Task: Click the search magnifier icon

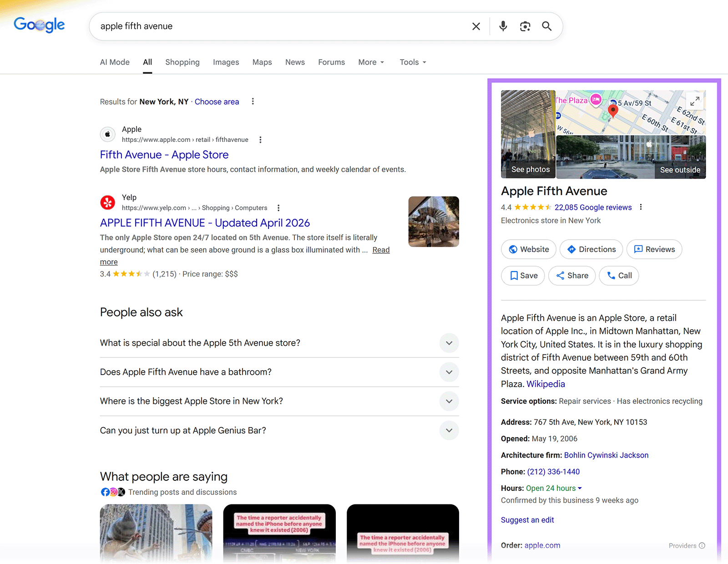Action: point(546,26)
